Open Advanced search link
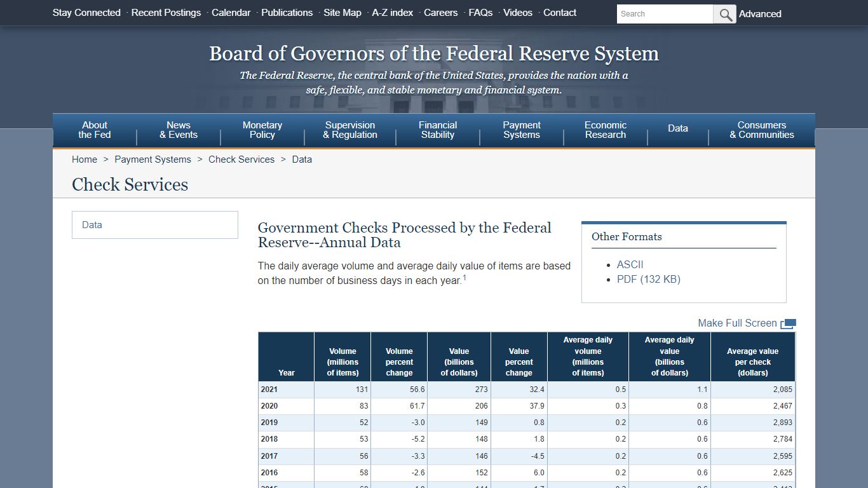This screenshot has width=868, height=488. pos(760,14)
